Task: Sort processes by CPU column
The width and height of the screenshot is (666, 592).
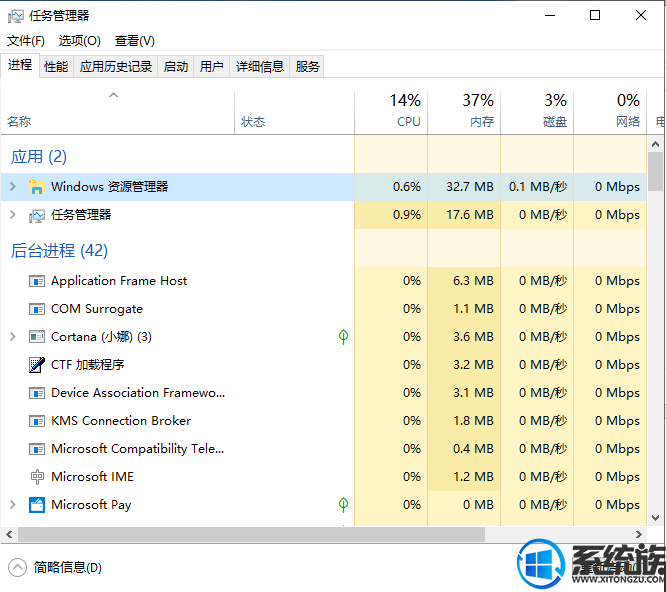Action: point(391,112)
